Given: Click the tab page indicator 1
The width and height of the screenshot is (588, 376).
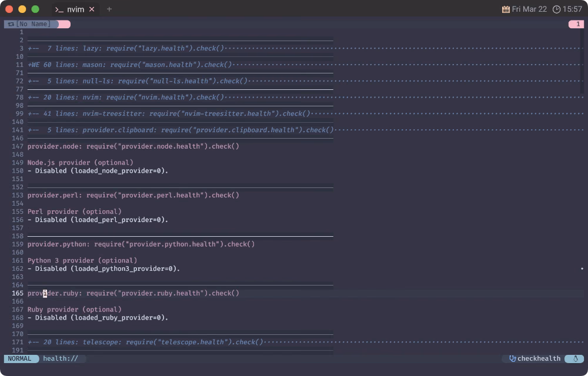Looking at the screenshot, I should tap(577, 24).
